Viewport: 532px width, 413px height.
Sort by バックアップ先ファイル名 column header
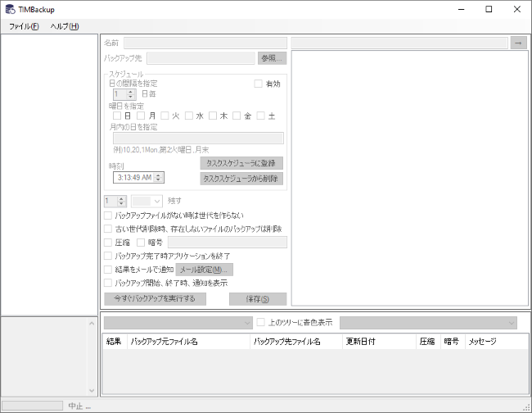[296, 342]
